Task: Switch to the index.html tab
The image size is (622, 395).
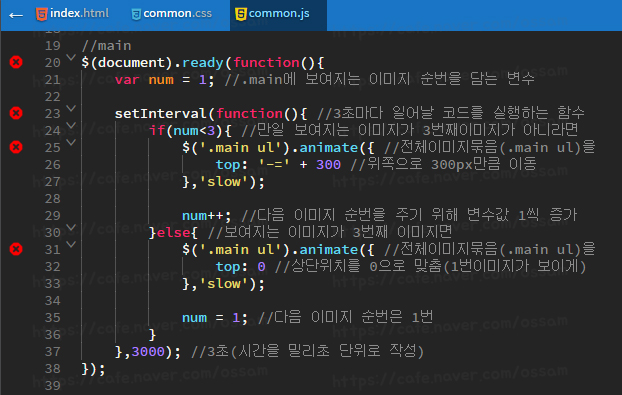Action: 72,14
